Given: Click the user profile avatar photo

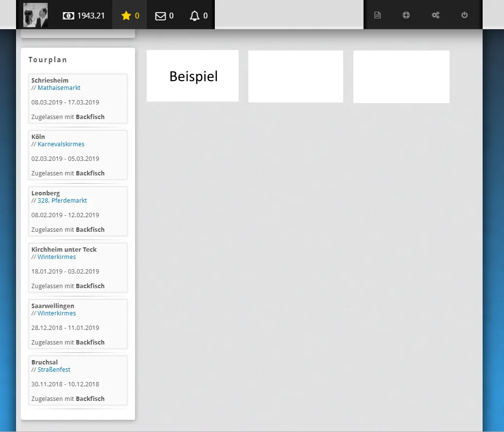Looking at the screenshot, I should point(35,15).
